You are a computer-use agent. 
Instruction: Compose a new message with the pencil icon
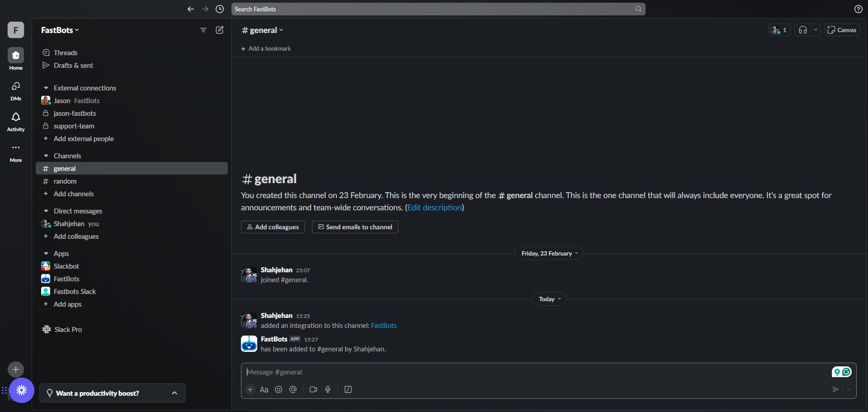click(x=220, y=30)
